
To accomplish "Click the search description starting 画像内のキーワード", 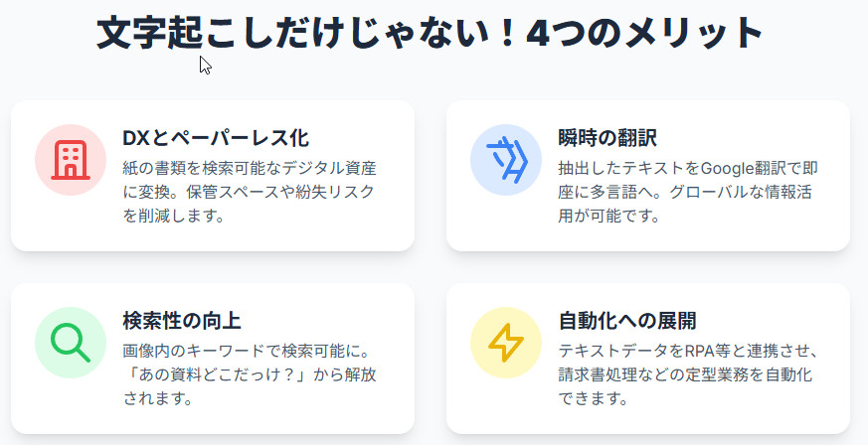I will tap(249, 374).
